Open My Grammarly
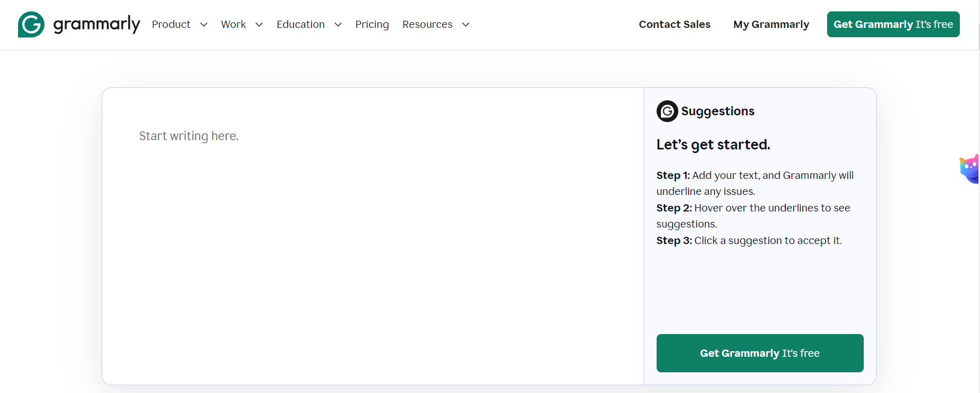This screenshot has width=980, height=393. tap(771, 24)
